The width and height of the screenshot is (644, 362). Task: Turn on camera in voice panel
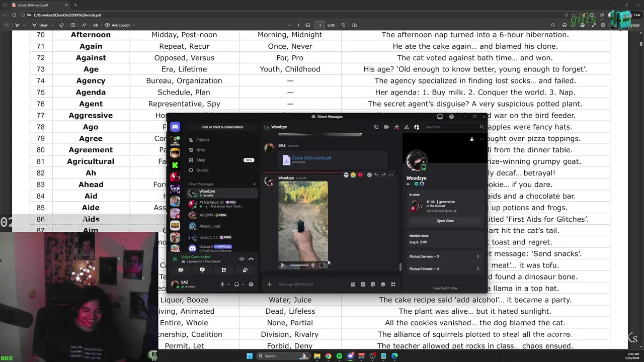(181, 270)
